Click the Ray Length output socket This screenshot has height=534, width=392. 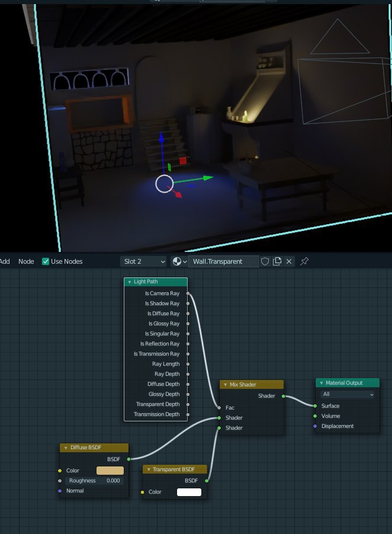[x=188, y=364]
